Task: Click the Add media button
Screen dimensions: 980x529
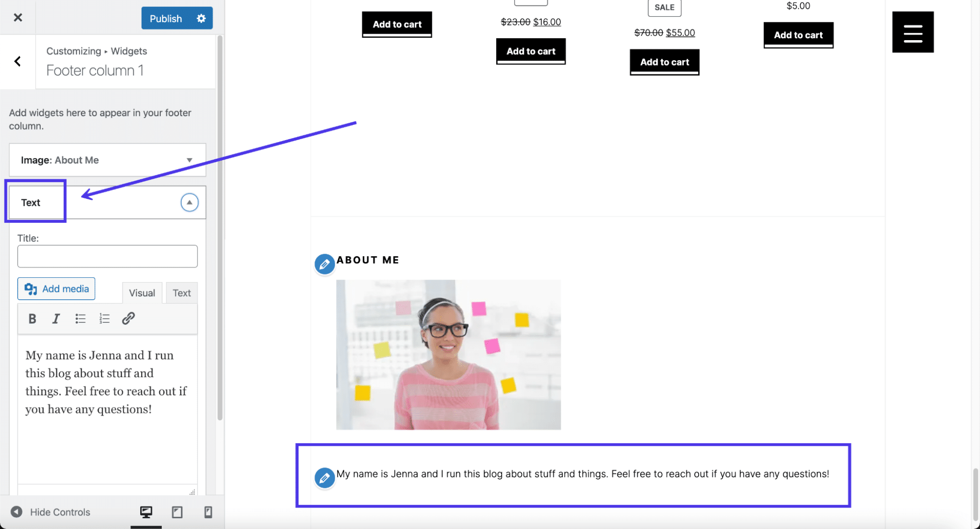Action: coord(56,288)
